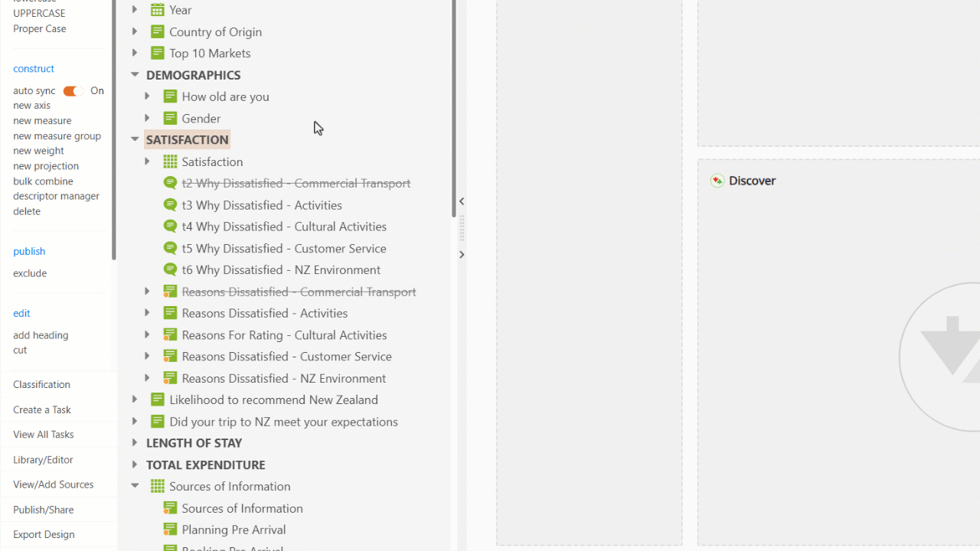Click the Did your trip meet expectations icon
980x551 pixels.
157,422
